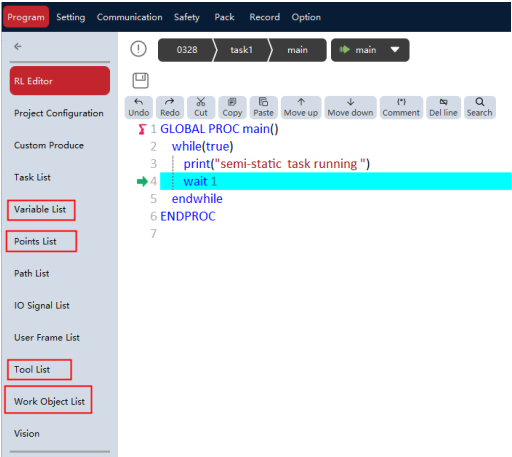Viewport: 512px width, 457px height.
Task: Open the Communication menu
Action: [130, 17]
